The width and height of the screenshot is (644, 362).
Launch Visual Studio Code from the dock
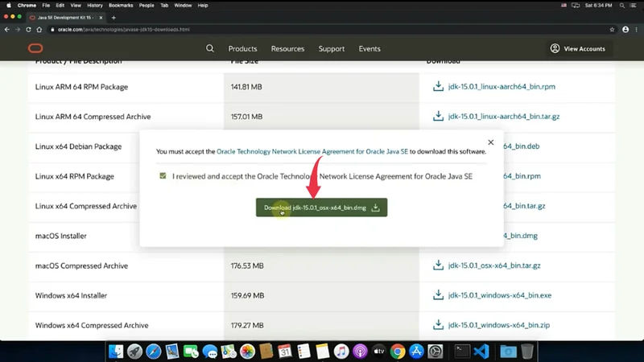481,352
